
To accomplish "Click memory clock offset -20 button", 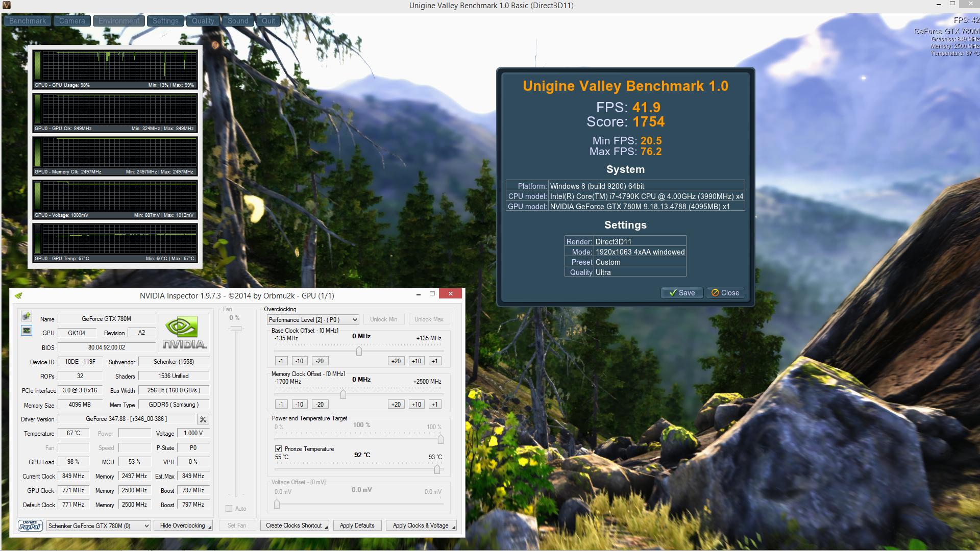I will click(320, 405).
